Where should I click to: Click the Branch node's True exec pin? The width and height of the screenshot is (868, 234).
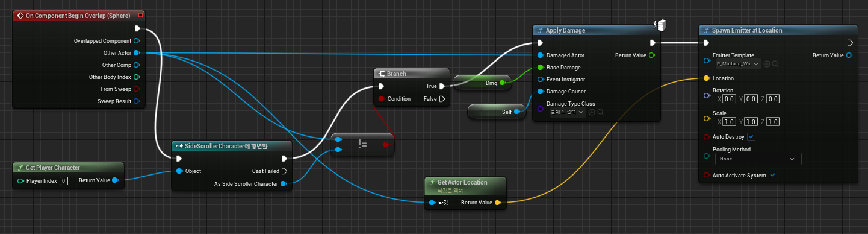click(x=442, y=86)
